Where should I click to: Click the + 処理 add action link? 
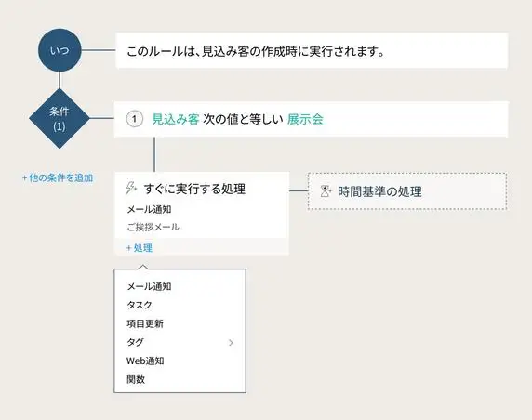(x=140, y=248)
